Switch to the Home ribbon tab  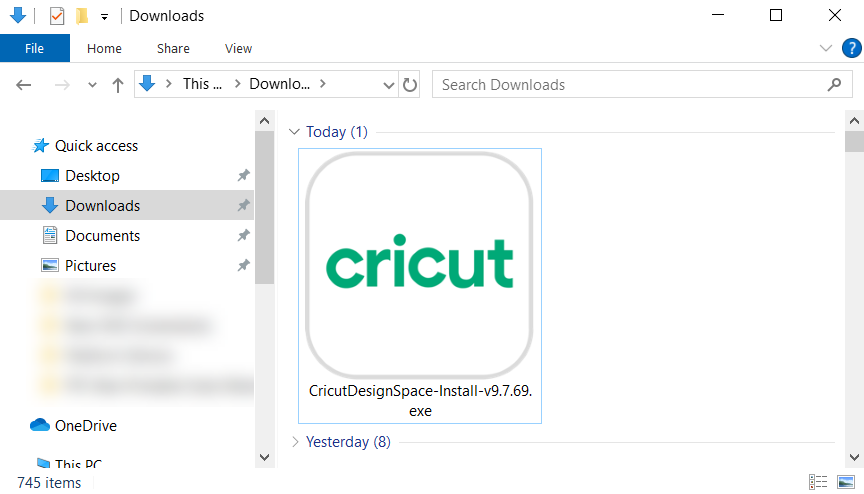coord(104,48)
